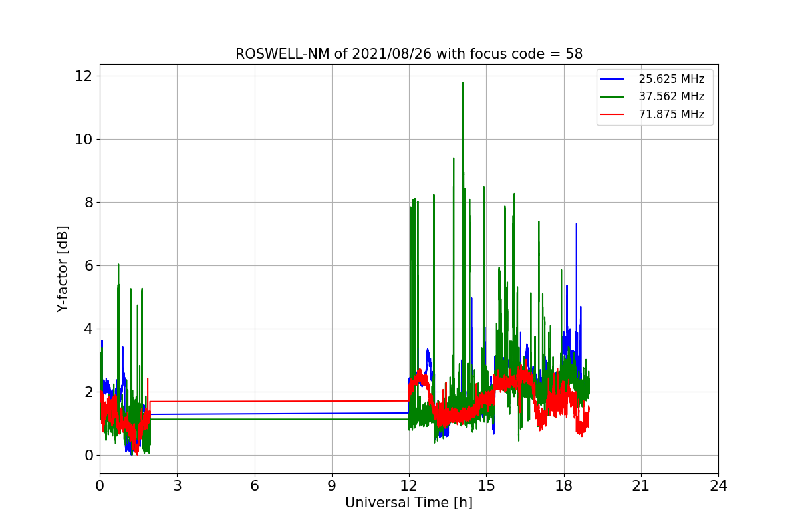
Task: Click the x-axis tick label '21'
Action: [x=641, y=486]
